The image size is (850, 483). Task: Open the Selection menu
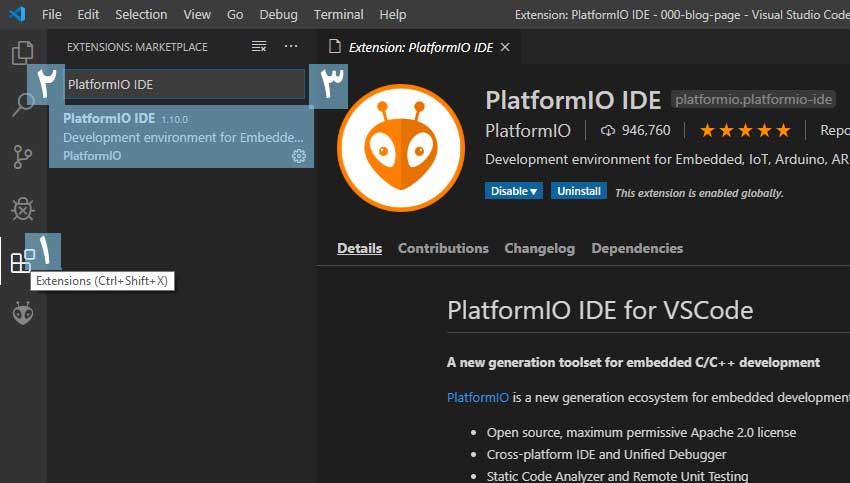141,14
